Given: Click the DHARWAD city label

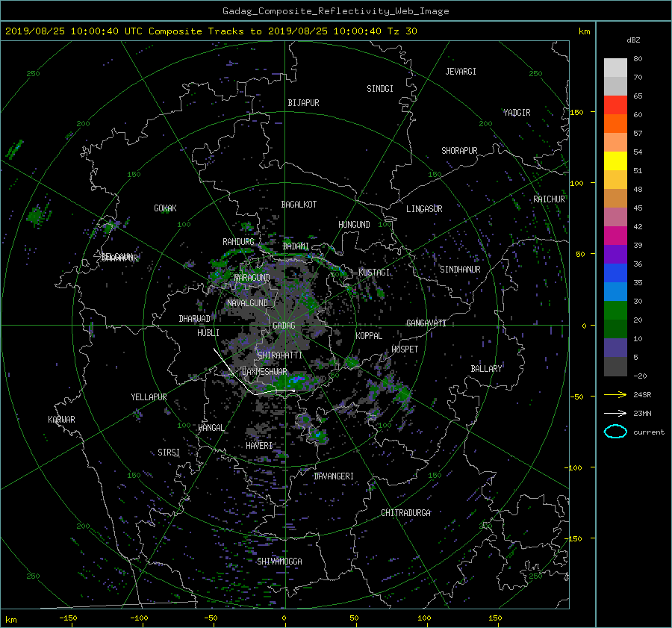Looking at the screenshot, I should [195, 319].
